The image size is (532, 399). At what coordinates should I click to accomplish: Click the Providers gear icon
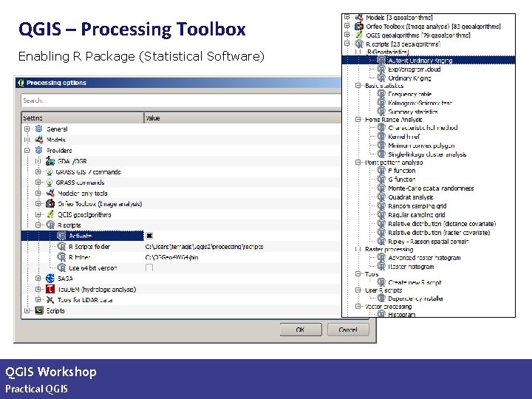pyautogui.click(x=39, y=150)
